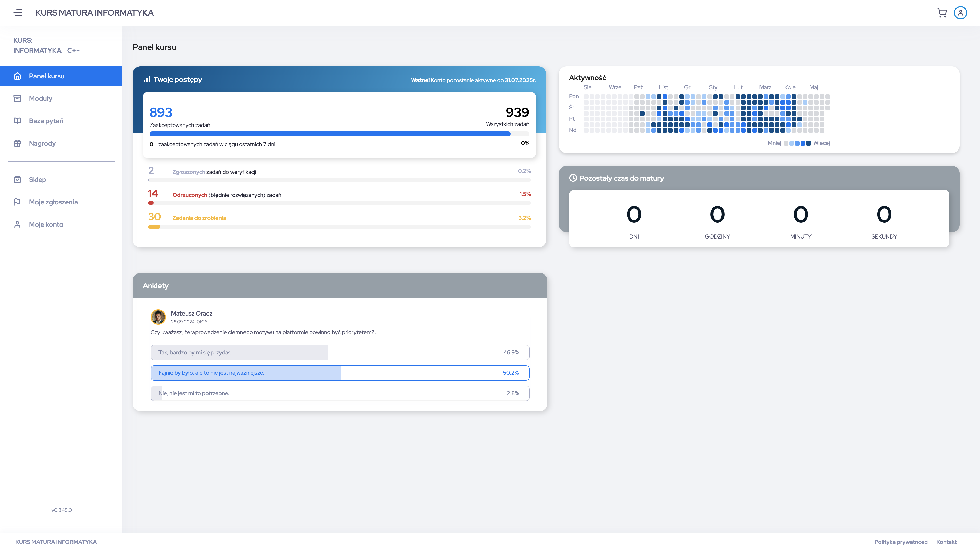Open Moje konto in sidebar
Screen dimensions: 980x551
click(x=61, y=224)
